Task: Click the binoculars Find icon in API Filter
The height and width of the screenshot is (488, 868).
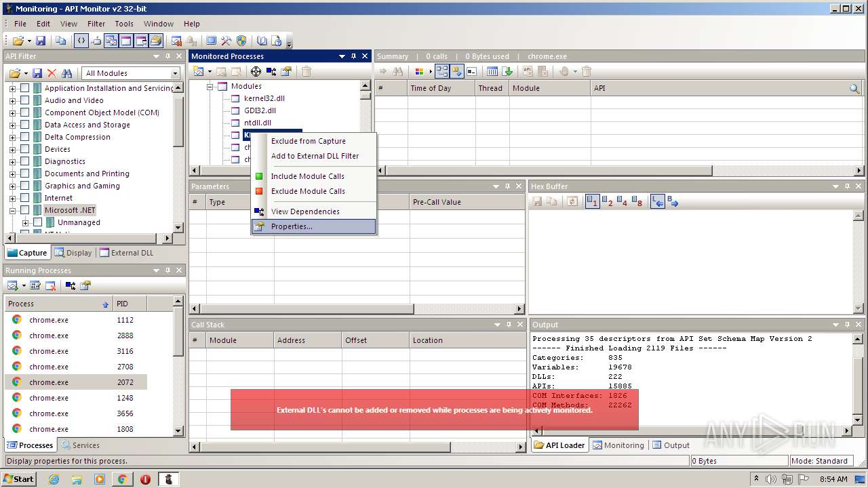Action: pos(66,73)
